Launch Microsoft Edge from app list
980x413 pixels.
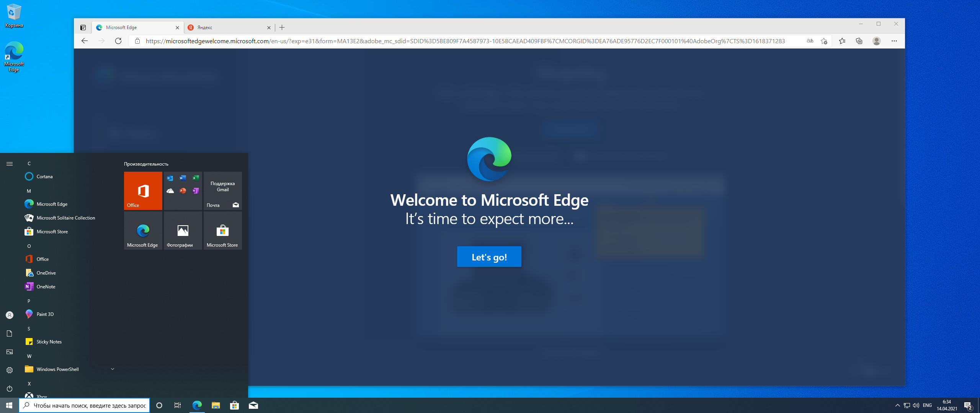[x=69, y=204]
